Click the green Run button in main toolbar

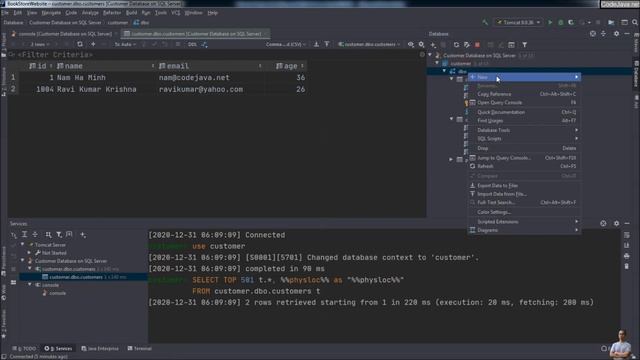(x=550, y=22)
